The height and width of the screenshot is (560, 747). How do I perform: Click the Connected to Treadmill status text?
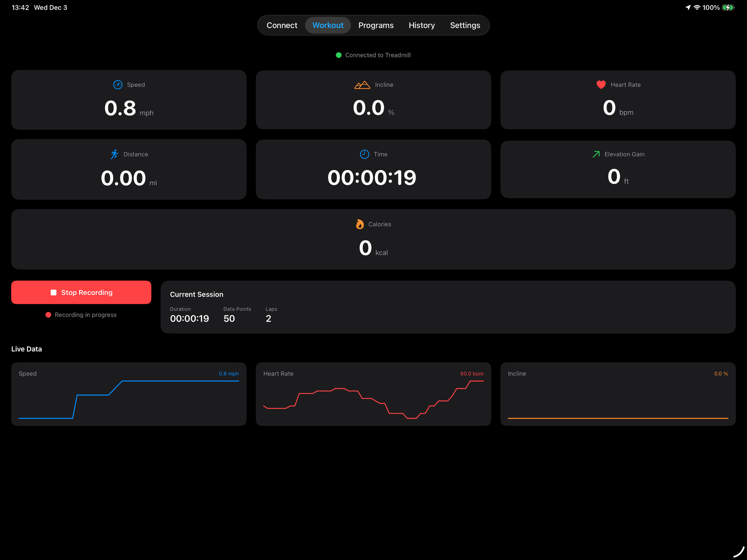[x=378, y=55]
